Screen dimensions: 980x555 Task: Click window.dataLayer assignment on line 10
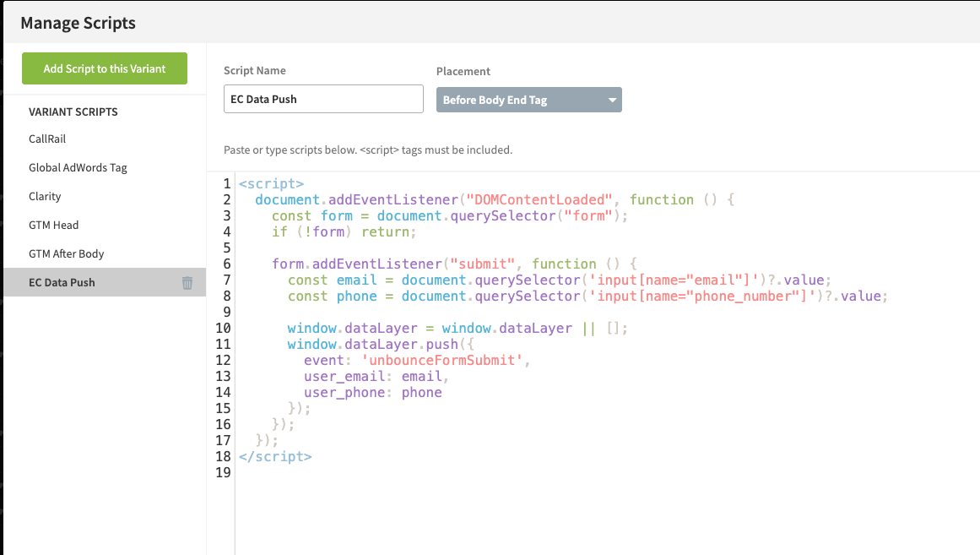(458, 329)
